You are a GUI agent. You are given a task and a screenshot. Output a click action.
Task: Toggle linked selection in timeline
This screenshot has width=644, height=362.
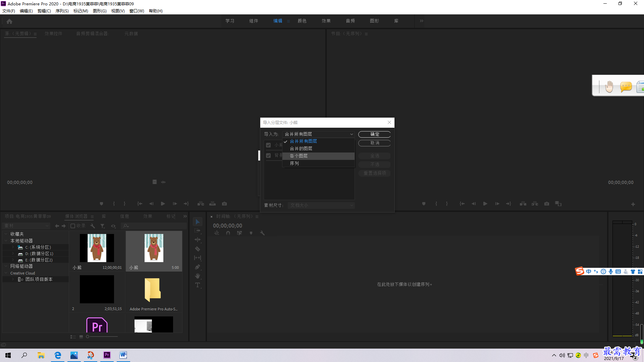click(239, 233)
